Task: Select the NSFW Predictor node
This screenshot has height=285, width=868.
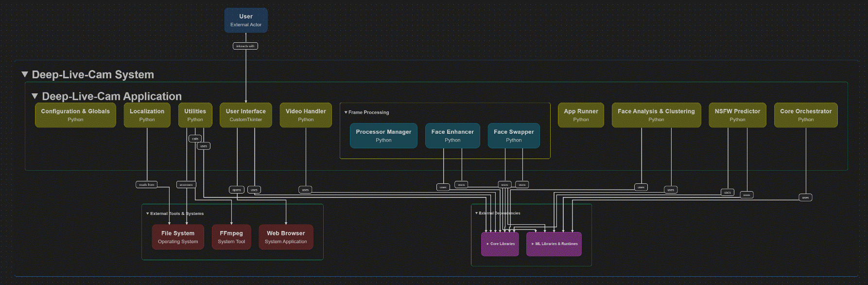Action: 737,115
